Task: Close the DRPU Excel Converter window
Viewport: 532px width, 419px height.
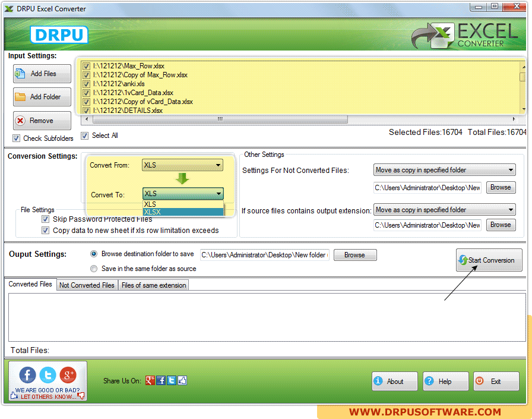Action: [515, 7]
